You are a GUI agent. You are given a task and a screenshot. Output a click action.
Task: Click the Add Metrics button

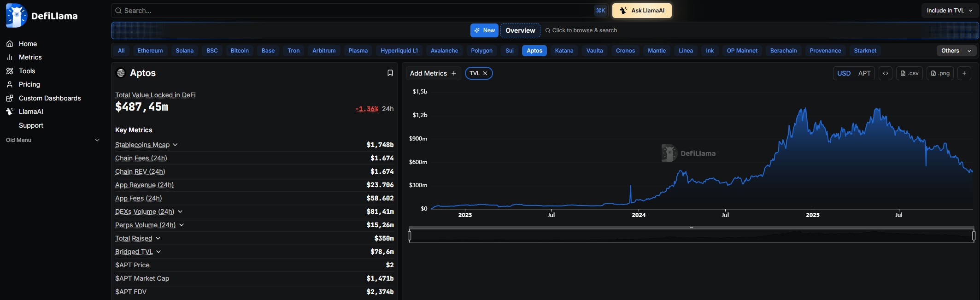point(433,73)
